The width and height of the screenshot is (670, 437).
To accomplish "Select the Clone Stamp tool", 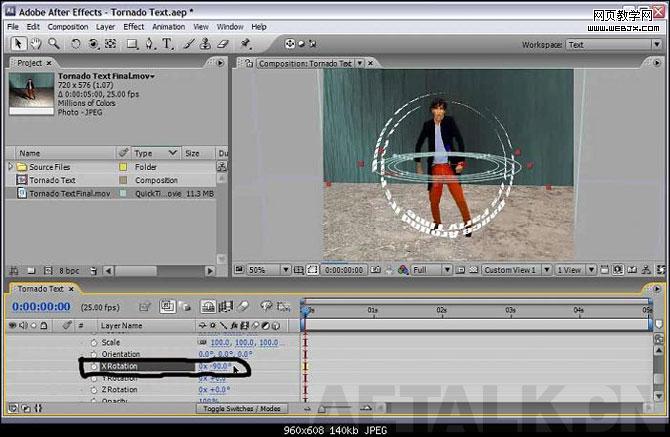I will pyautogui.click(x=206, y=44).
